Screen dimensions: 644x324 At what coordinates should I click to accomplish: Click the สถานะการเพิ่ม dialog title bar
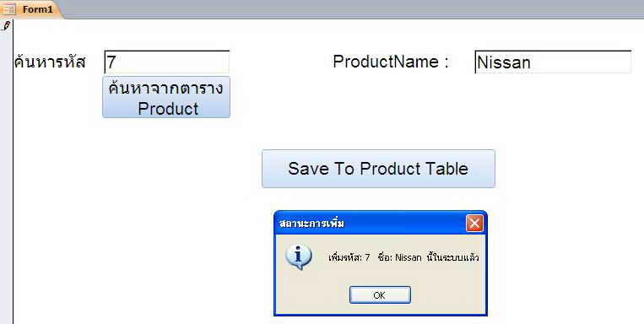(x=370, y=224)
